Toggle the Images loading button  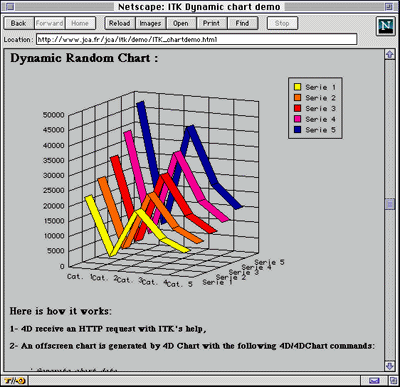pyautogui.click(x=150, y=23)
